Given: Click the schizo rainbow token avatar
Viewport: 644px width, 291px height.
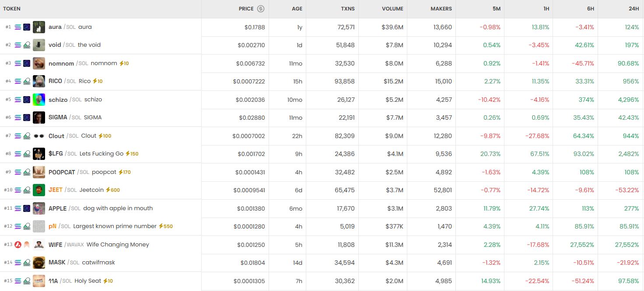Looking at the screenshot, I should pyautogui.click(x=39, y=100).
